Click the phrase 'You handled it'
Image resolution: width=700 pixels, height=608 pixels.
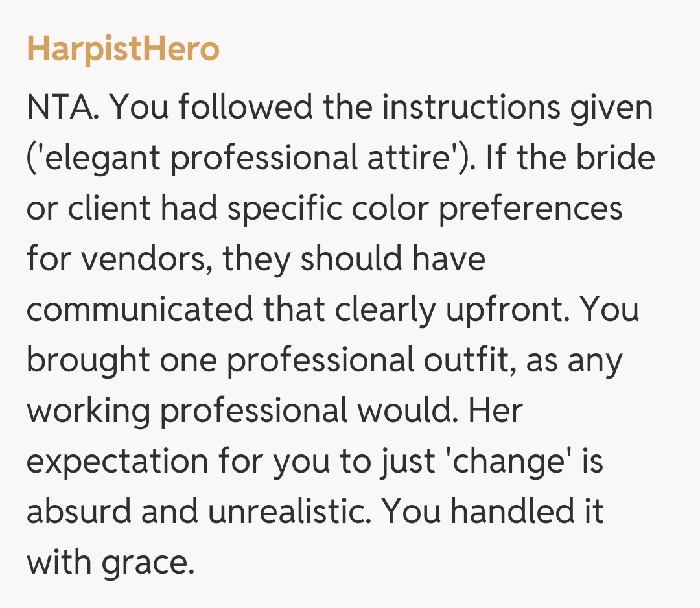point(492,512)
